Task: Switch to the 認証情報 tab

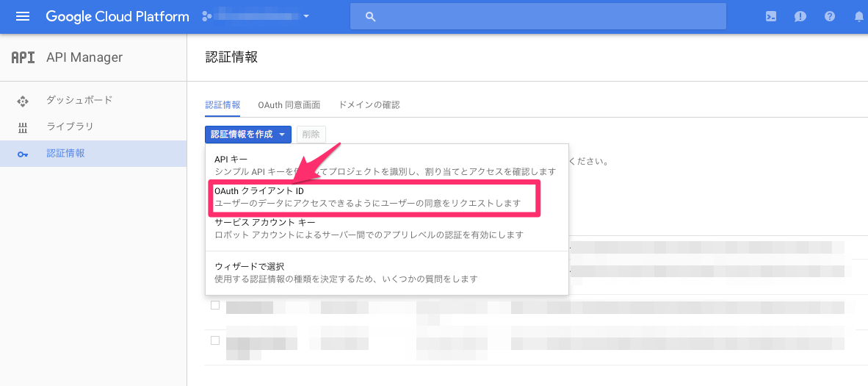Action: tap(223, 105)
